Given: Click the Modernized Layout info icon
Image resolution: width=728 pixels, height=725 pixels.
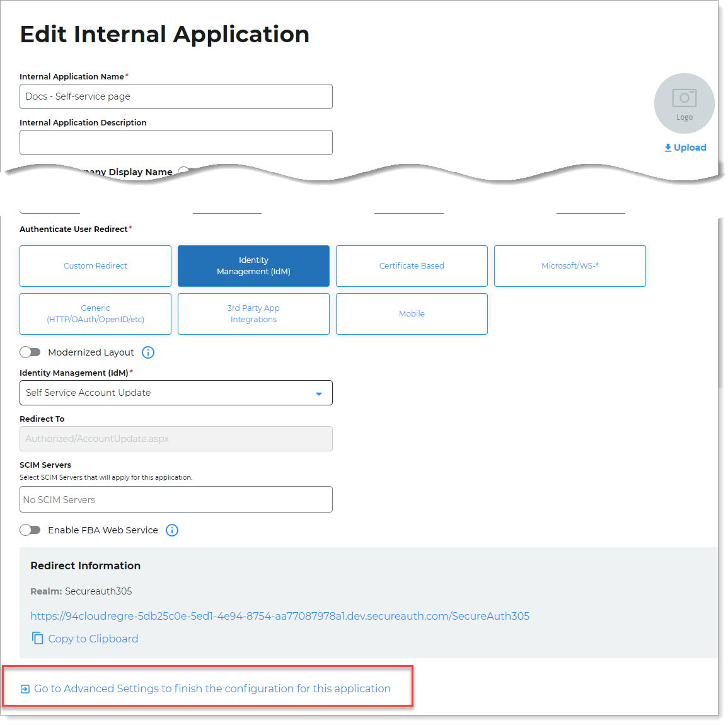Looking at the screenshot, I should point(148,352).
